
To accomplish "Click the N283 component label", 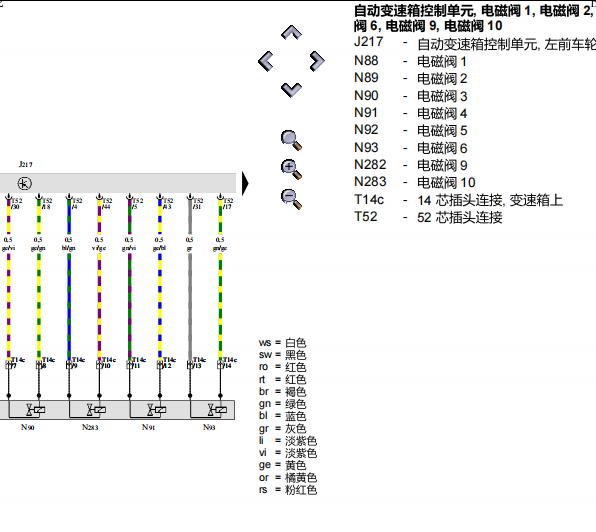I will coord(90,428).
